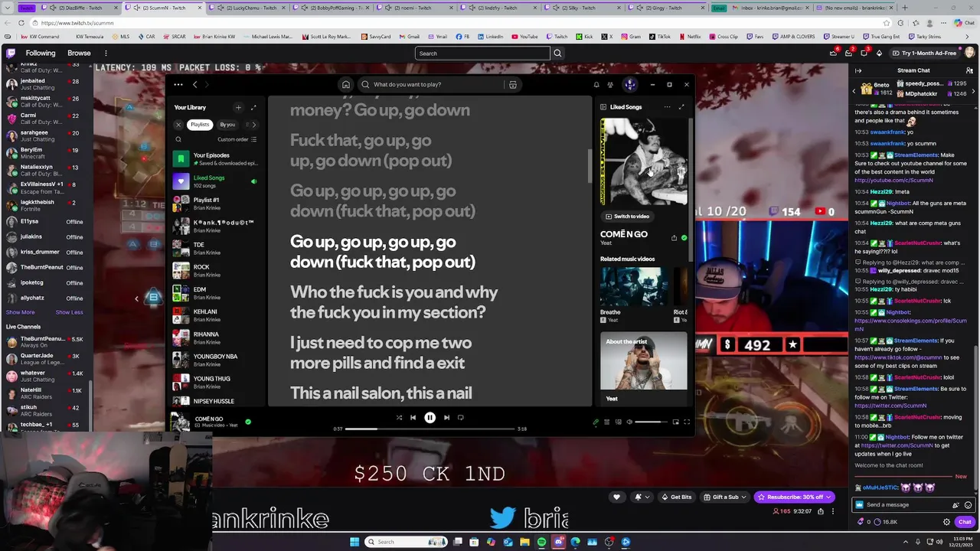Toggle Spotify repeat
Image resolution: width=980 pixels, height=551 pixels.
[x=460, y=418]
